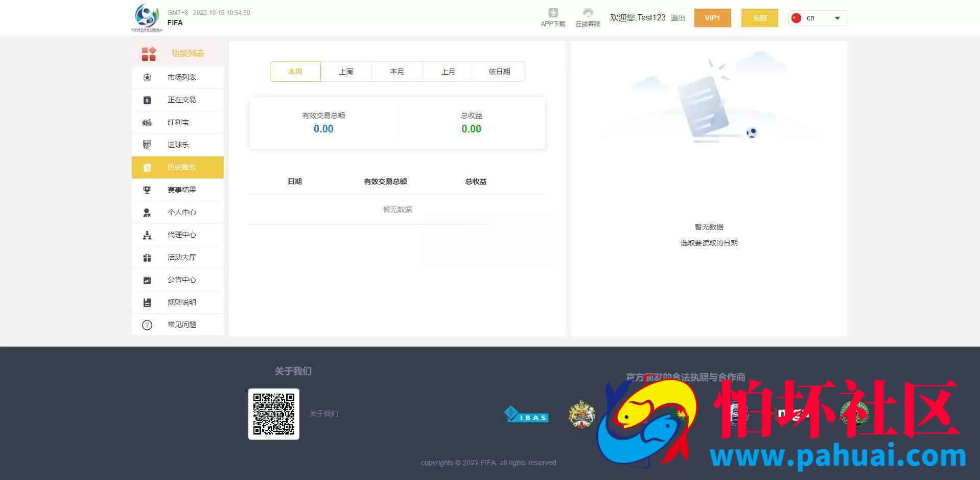The height and width of the screenshot is (480, 980).
Task: Open 常见问题 menu item
Action: click(x=178, y=325)
